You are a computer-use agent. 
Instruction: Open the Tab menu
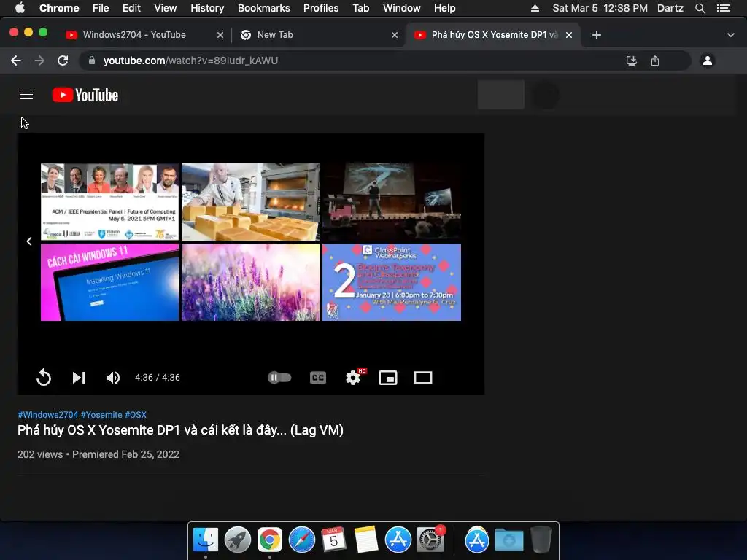click(360, 8)
